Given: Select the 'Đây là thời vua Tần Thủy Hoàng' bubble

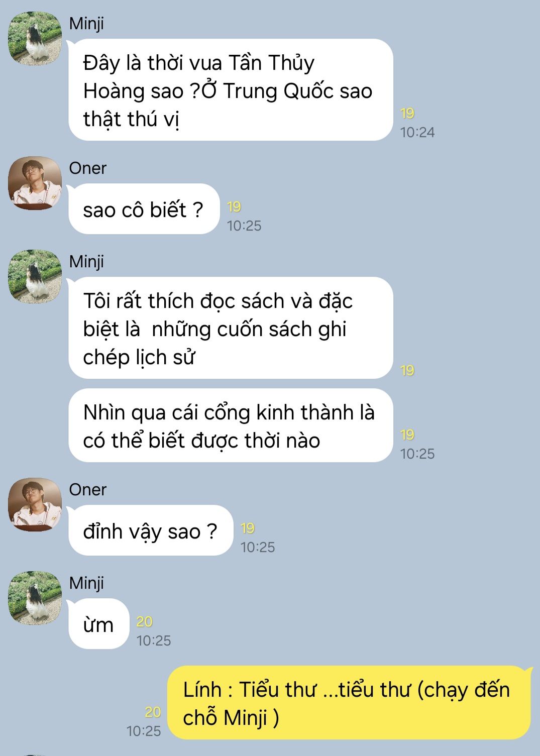Looking at the screenshot, I should coord(231,90).
